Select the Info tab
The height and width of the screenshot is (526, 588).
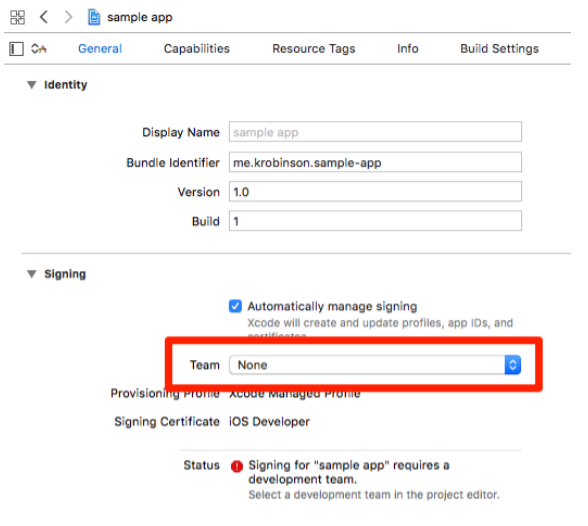(408, 49)
